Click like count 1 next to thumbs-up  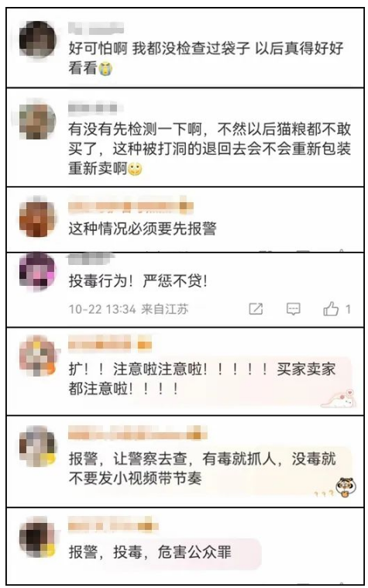click(x=348, y=309)
